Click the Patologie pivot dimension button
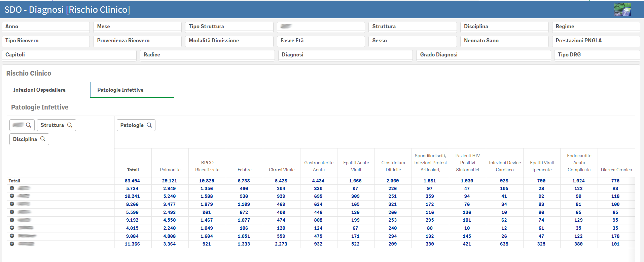The width and height of the screenshot is (644, 262). (x=136, y=125)
